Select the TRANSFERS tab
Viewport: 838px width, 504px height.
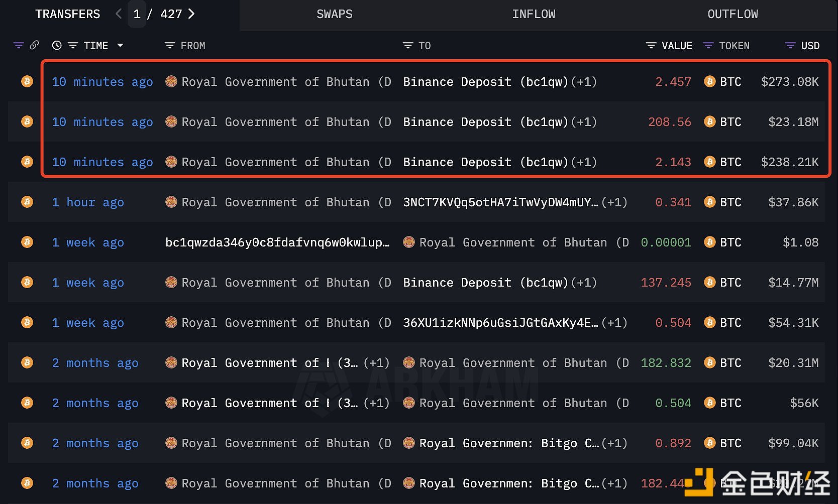pos(68,15)
